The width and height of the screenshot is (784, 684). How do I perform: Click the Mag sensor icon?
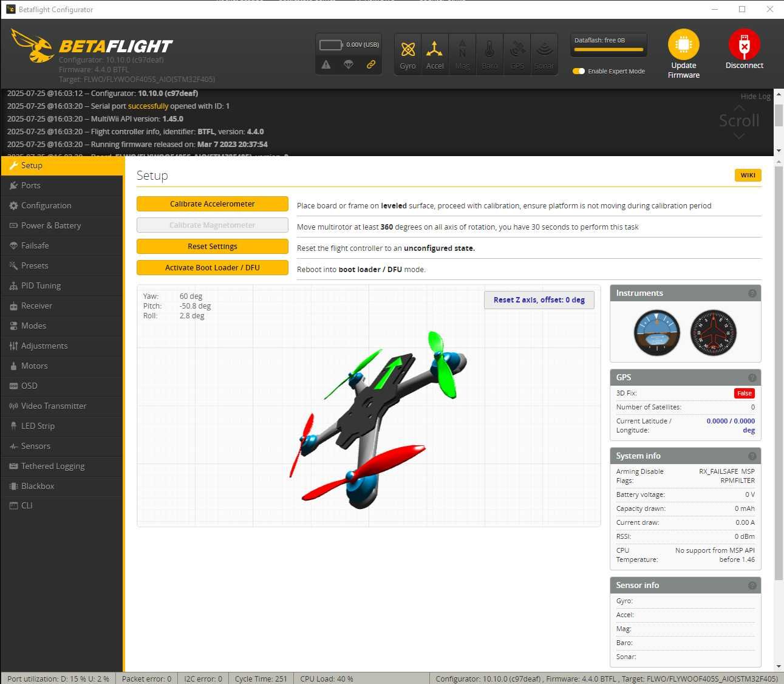(x=462, y=54)
